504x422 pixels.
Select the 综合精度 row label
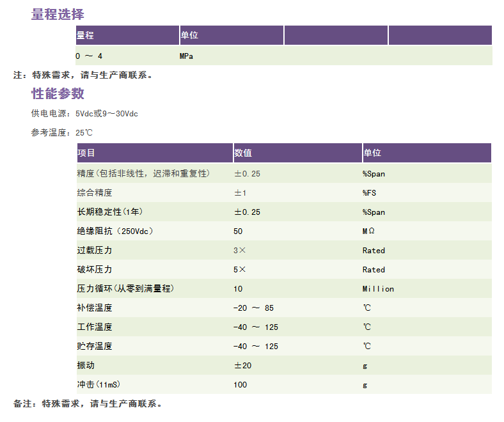click(95, 192)
